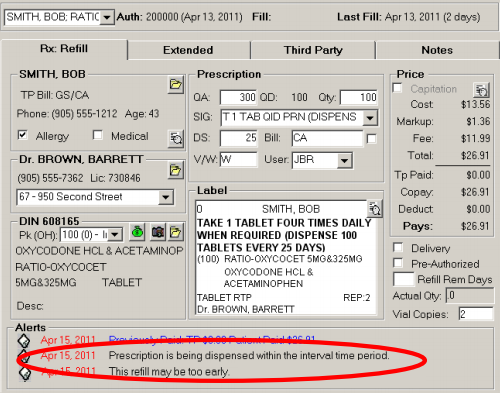Open patient SMITH, BOB folder icon
500x393 pixels.
click(176, 85)
